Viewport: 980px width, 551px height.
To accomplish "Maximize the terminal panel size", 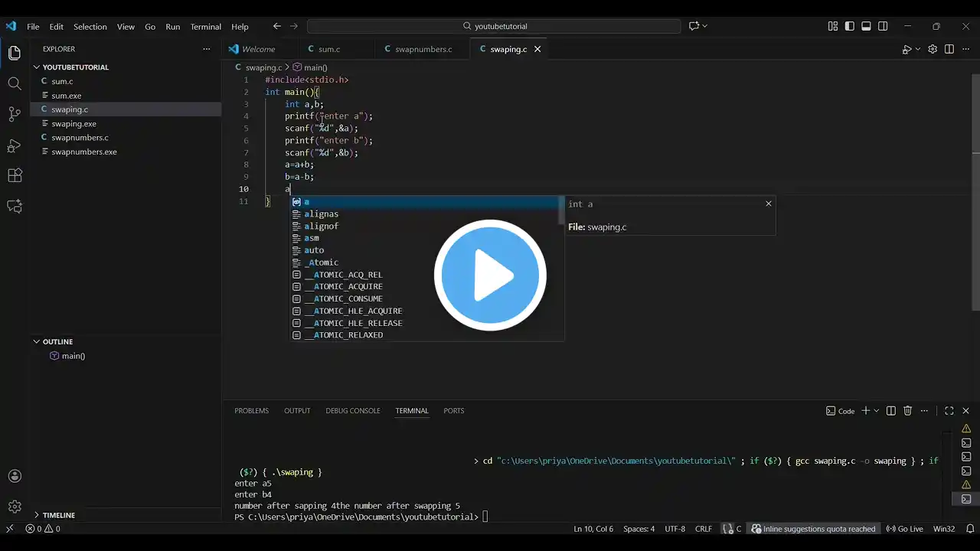I will pyautogui.click(x=949, y=411).
